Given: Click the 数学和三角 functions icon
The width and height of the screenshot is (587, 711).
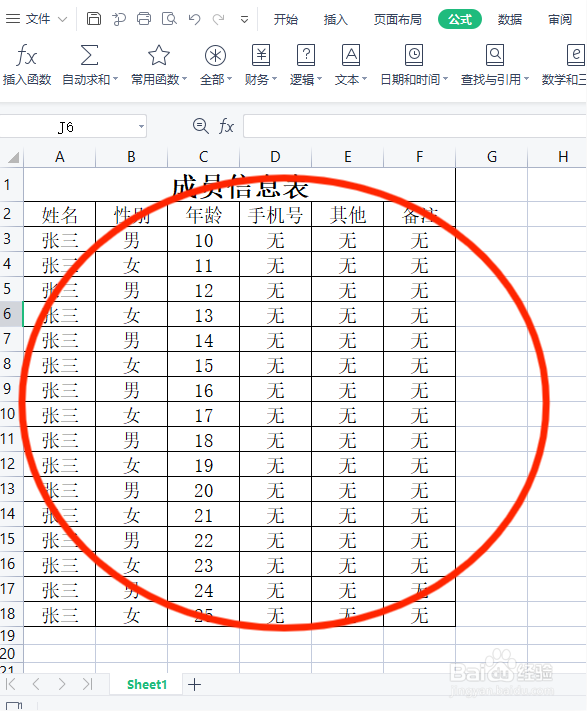Looking at the screenshot, I should (576, 55).
